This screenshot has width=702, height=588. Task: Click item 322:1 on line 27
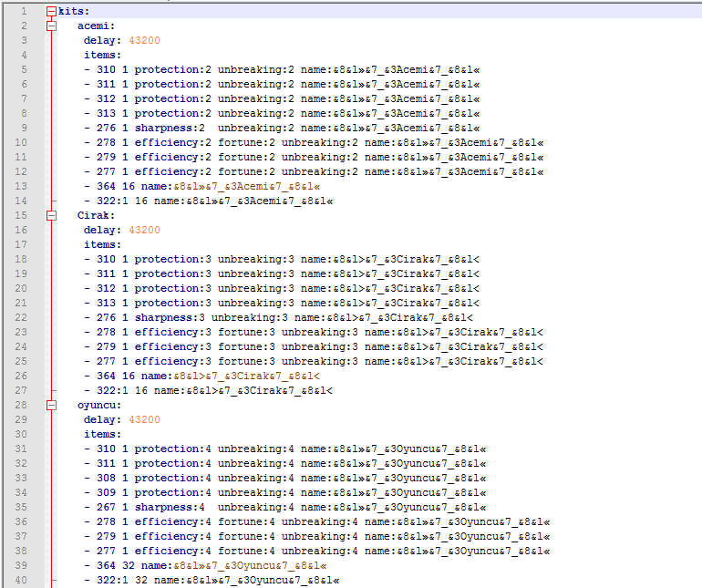(x=112, y=390)
